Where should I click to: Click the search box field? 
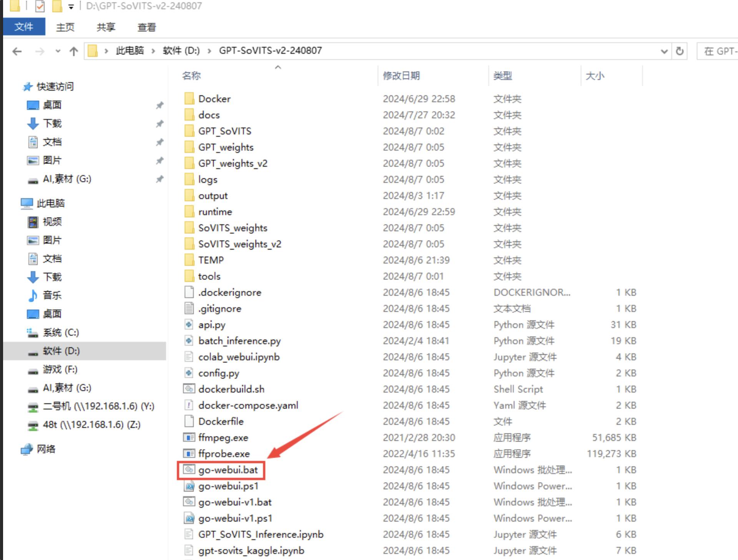(x=719, y=51)
